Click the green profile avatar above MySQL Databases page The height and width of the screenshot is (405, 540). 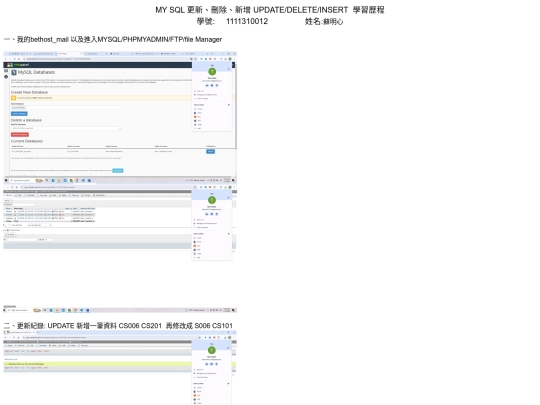tap(212, 72)
